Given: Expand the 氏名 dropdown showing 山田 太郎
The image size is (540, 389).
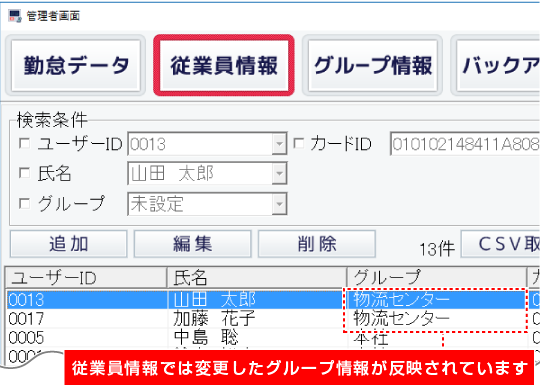Looking at the screenshot, I should pos(279,173).
